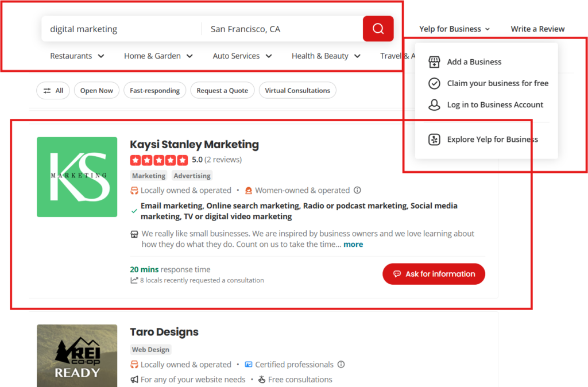Click the Log in to Business Account person icon
This screenshot has height=387, width=588.
pos(434,105)
